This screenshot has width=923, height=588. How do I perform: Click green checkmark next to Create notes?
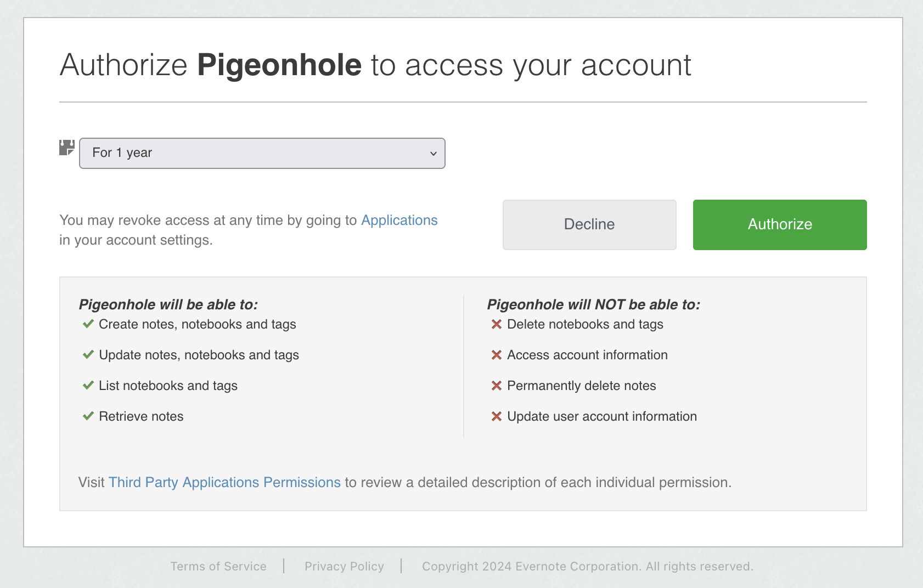(x=88, y=324)
